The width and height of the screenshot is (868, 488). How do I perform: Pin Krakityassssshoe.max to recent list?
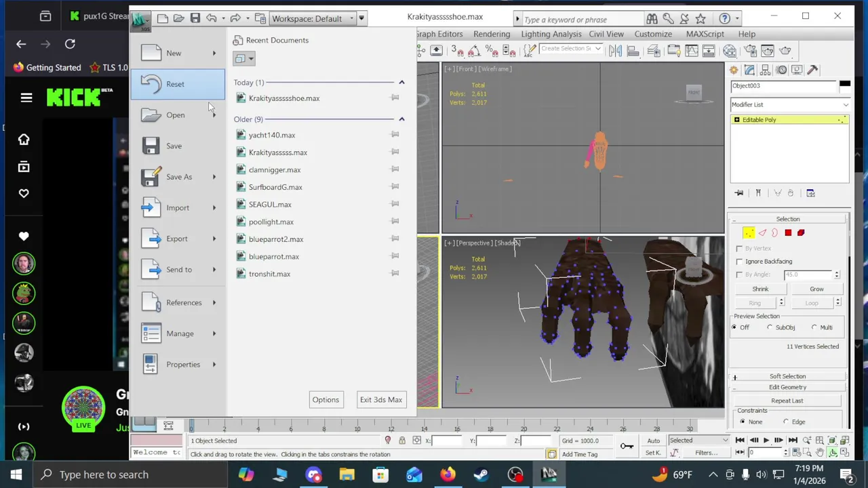point(395,98)
